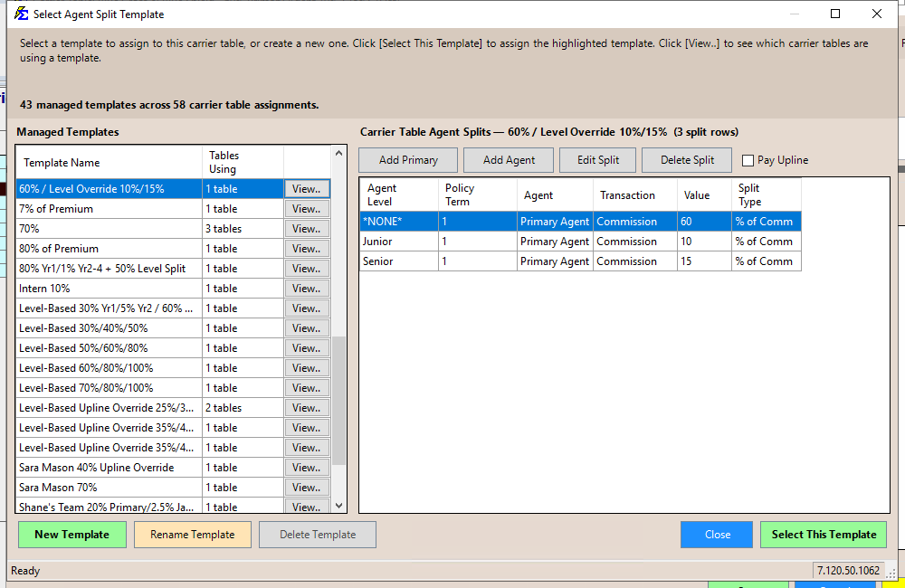Open Edit Split for selected row
The width and height of the screenshot is (905, 588).
coord(597,160)
